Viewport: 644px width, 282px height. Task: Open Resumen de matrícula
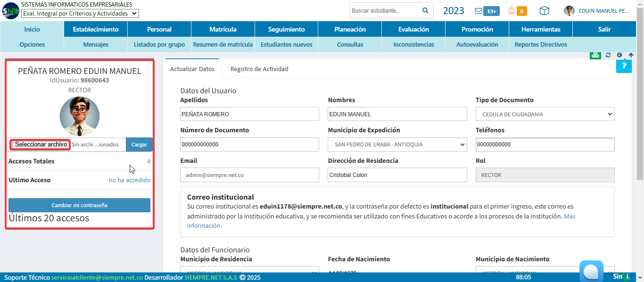223,45
